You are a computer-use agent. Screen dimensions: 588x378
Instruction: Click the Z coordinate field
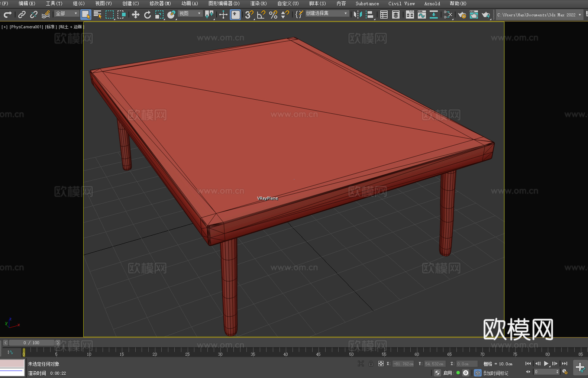click(x=467, y=364)
